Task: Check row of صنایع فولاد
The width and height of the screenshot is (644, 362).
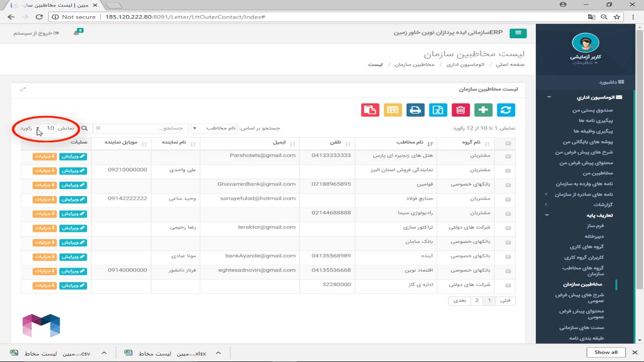Action: click(x=508, y=200)
